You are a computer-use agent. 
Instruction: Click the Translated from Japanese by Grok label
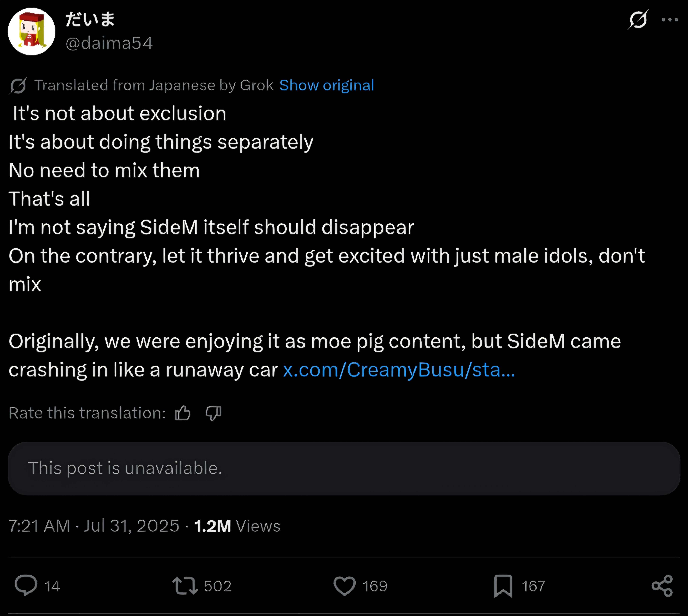[154, 85]
